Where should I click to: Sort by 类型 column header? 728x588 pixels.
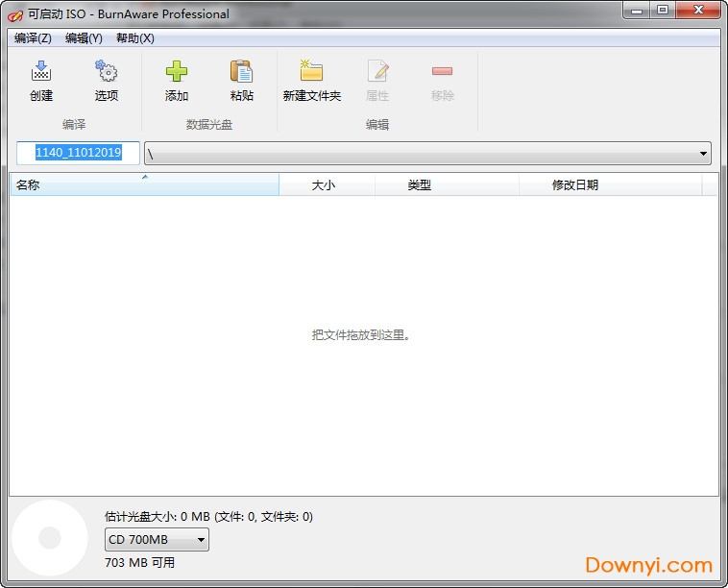point(420,184)
